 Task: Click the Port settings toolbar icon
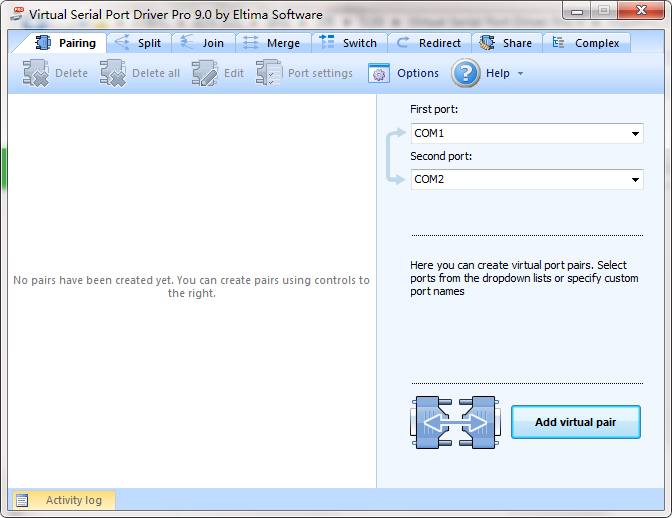(269, 73)
